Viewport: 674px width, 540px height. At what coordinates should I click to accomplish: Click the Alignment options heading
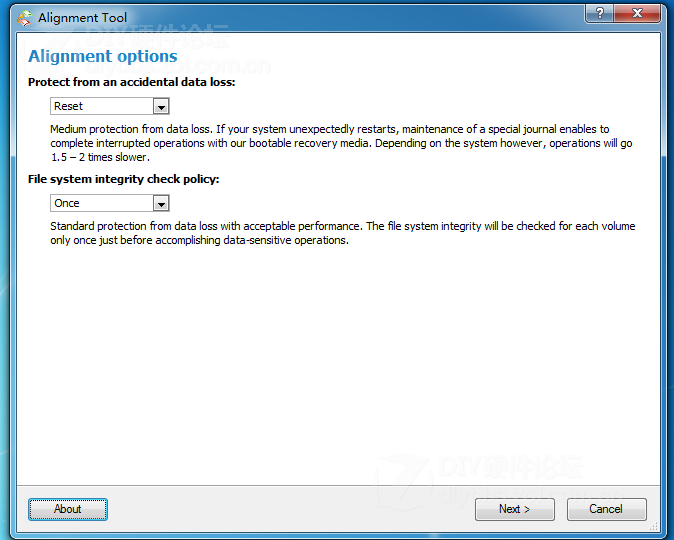(103, 57)
